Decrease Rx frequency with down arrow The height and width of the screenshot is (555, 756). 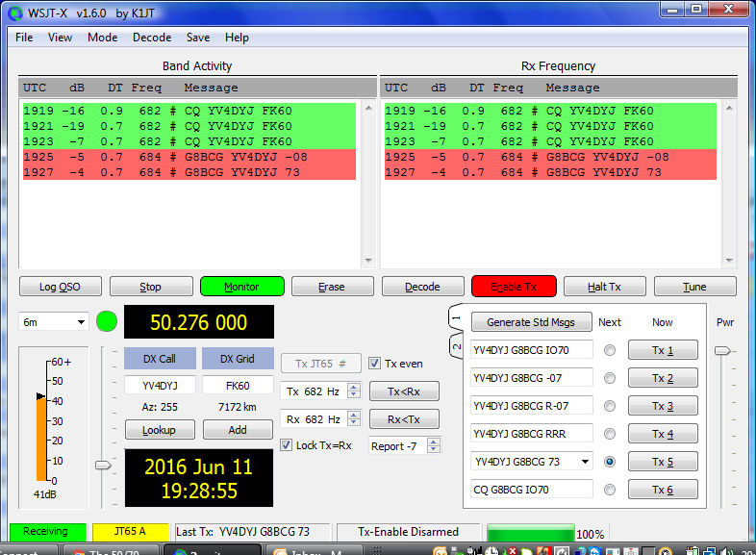coord(354,422)
